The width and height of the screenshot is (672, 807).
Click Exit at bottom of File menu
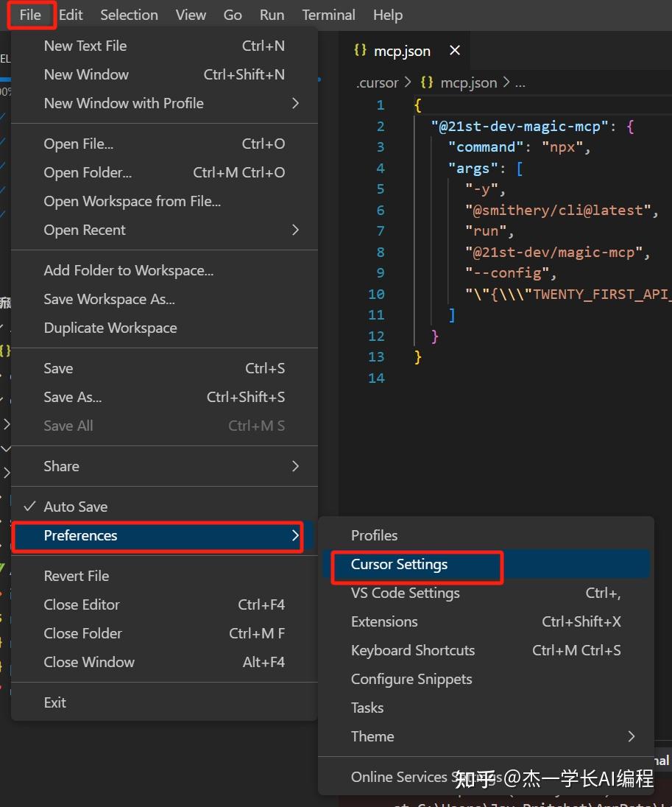tap(55, 702)
